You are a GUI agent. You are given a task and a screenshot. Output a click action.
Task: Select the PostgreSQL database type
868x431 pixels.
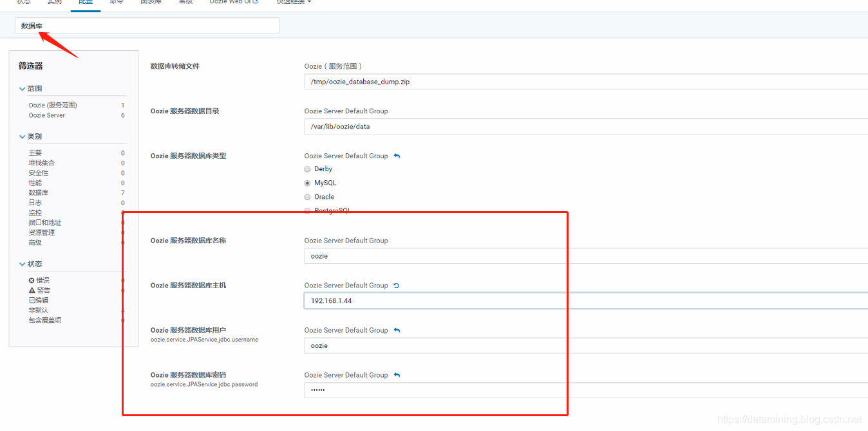coord(307,211)
